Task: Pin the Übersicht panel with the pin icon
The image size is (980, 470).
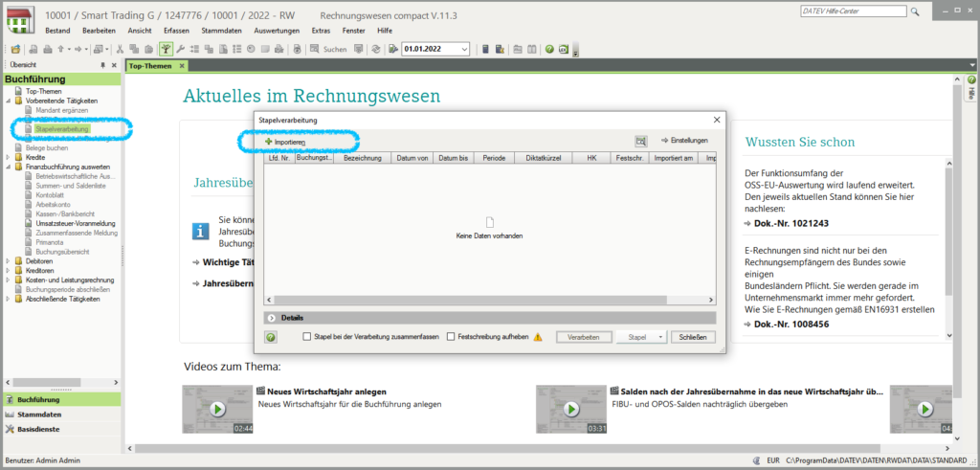Action: (x=103, y=65)
